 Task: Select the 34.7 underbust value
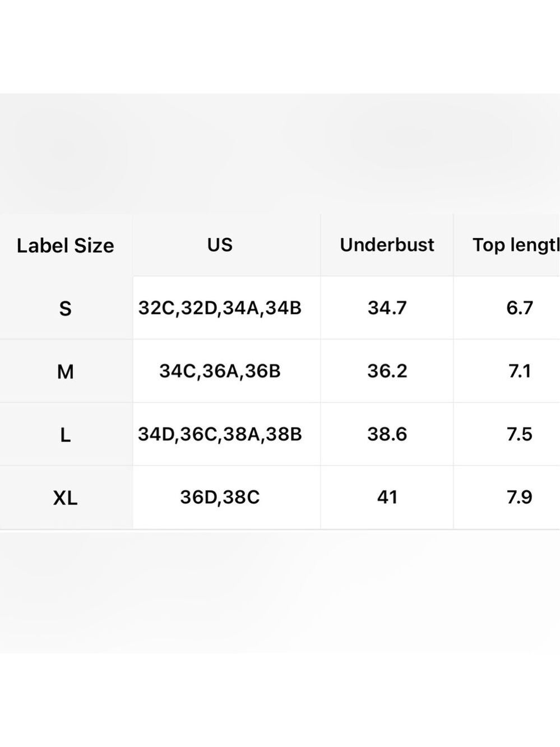pos(387,308)
